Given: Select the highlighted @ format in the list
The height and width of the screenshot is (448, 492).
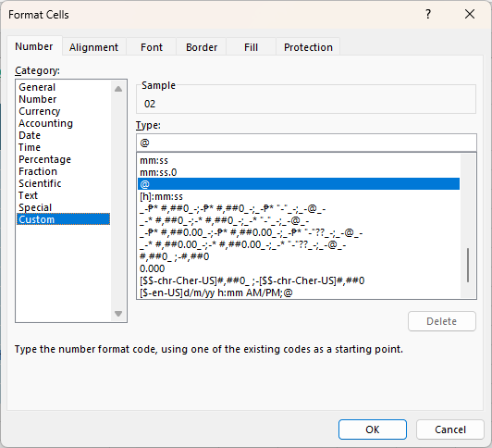Looking at the screenshot, I should (x=299, y=184).
